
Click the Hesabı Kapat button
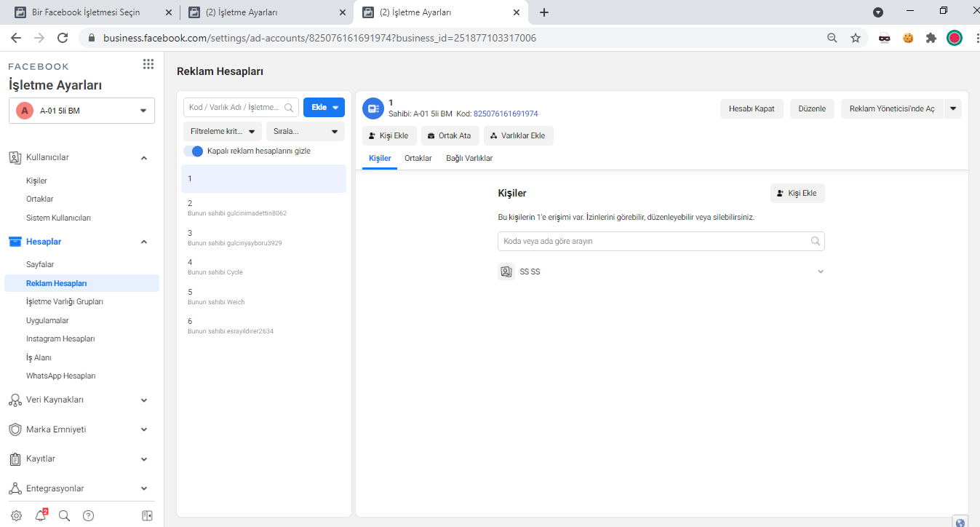(752, 108)
